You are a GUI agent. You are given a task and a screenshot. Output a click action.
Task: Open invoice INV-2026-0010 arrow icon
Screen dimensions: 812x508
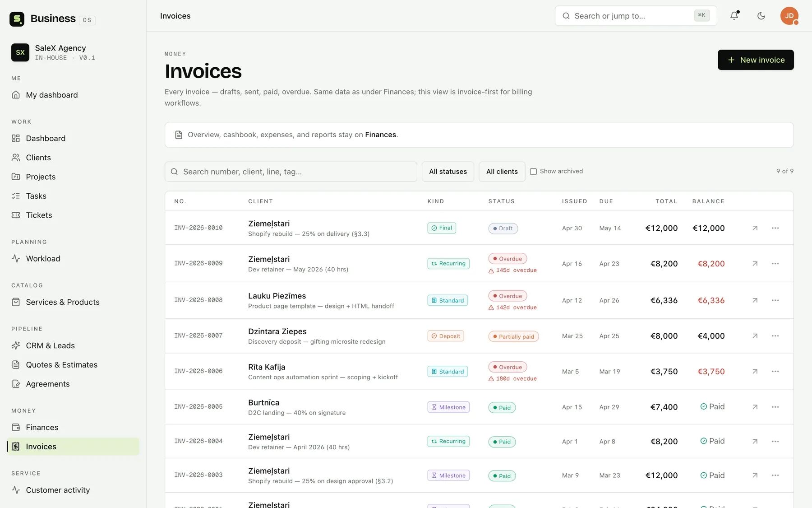755,228
